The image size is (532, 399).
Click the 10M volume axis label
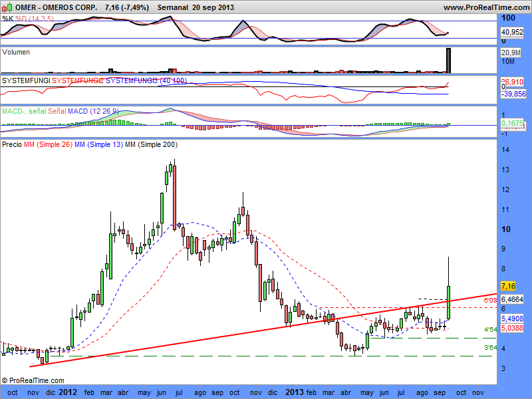pyautogui.click(x=508, y=61)
